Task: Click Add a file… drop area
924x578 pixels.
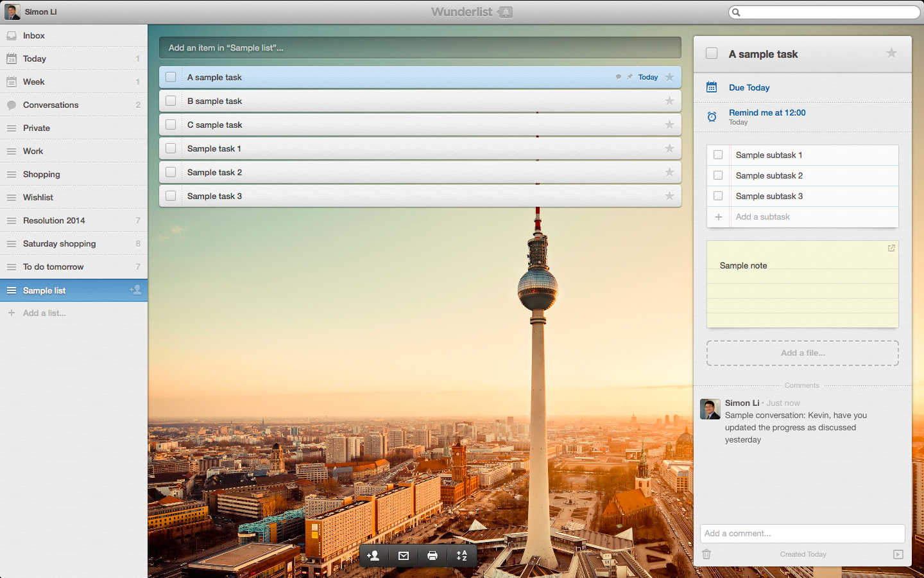Action: point(802,353)
